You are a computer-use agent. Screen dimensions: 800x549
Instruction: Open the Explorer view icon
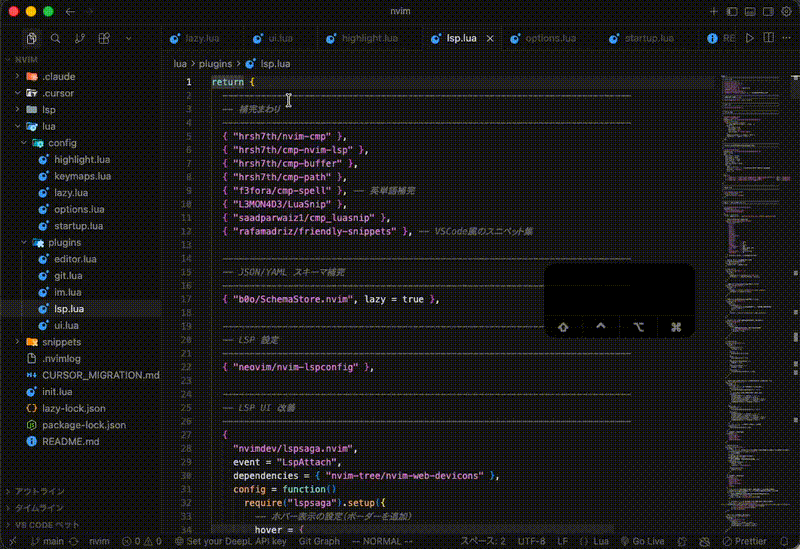pyautogui.click(x=32, y=38)
